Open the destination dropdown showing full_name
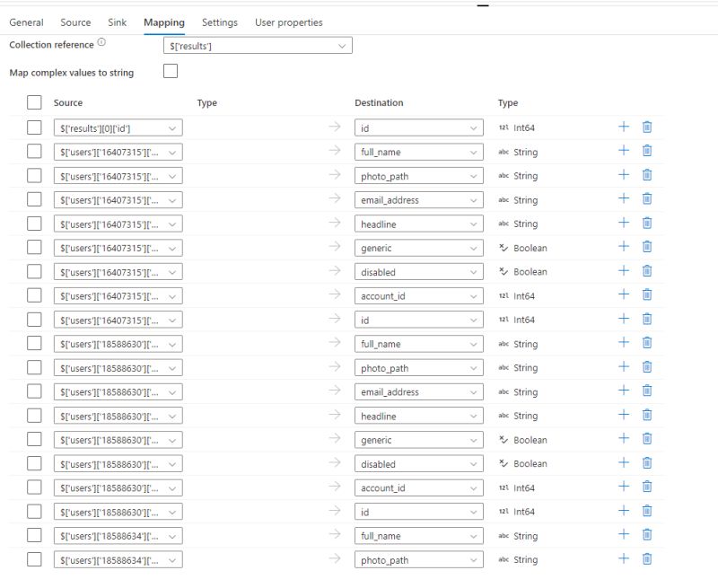Viewport: 718px width, 588px height. 418,151
